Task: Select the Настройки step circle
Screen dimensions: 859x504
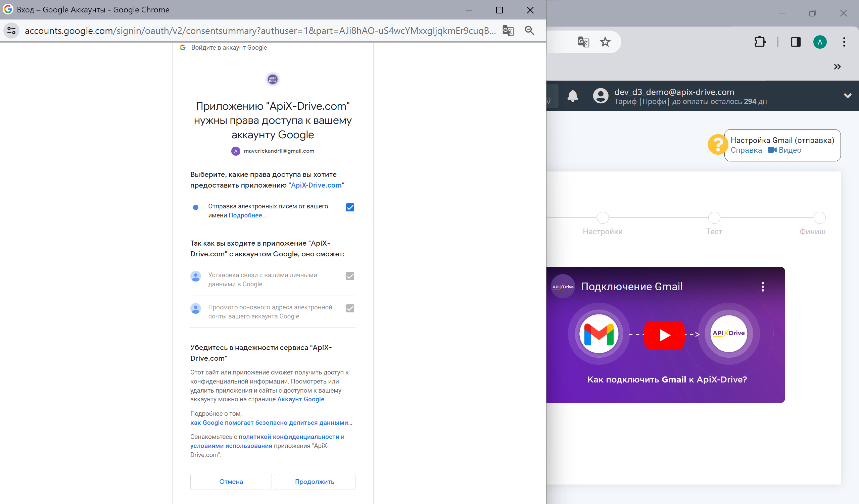Action: 603,217
